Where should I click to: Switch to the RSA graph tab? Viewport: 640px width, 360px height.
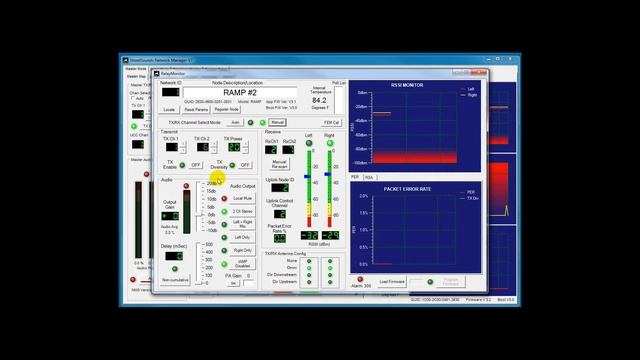click(369, 177)
